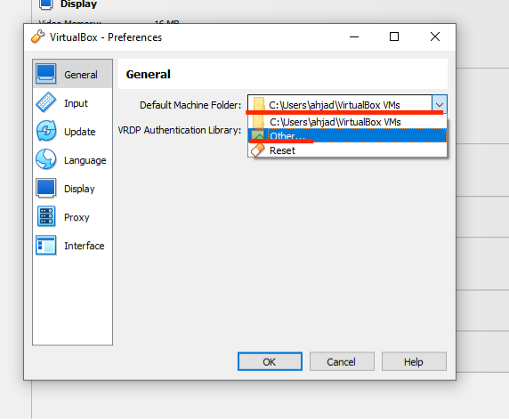
Task: Pick C:\Users\ahjad\VirtualBox VMs list entry
Action: point(347,122)
